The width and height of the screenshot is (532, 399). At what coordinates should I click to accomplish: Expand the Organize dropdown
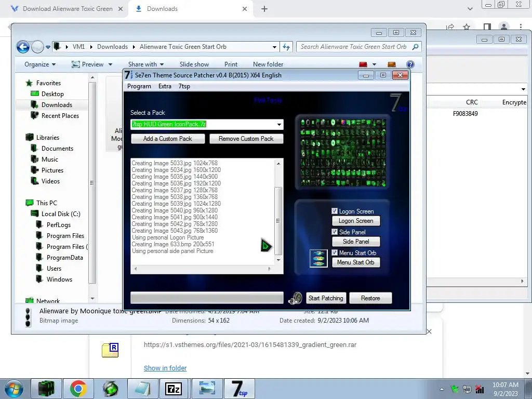pos(40,64)
